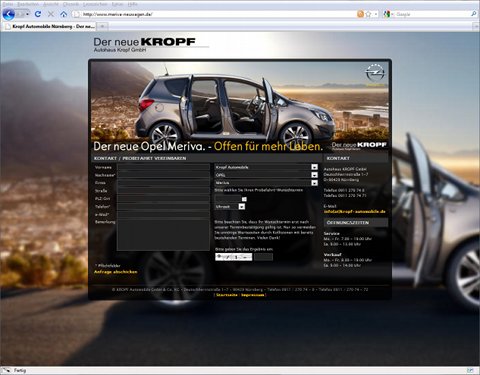Expand the Kropf Automobile dealer dropdown
Viewport: 480px width, 375px height.
(266, 167)
